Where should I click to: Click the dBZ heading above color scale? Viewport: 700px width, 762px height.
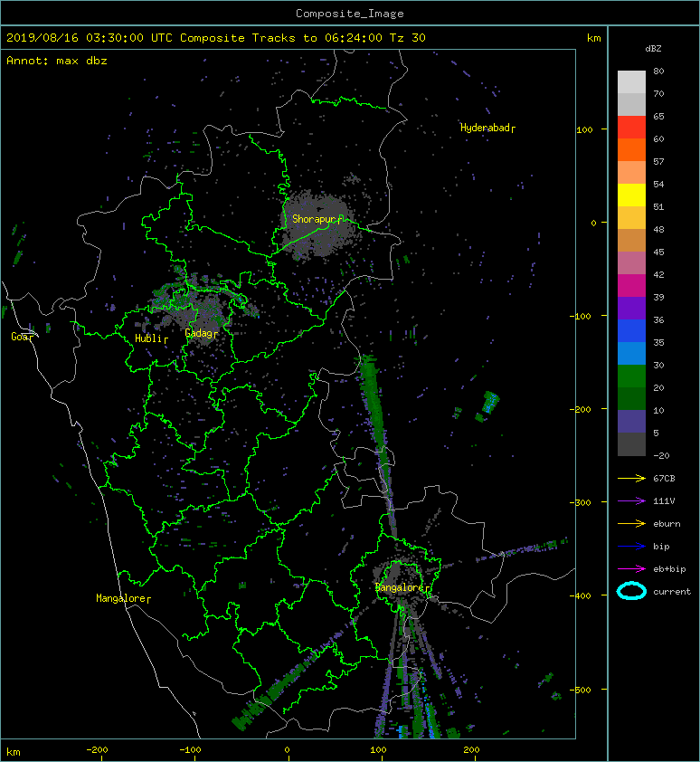pos(653,49)
